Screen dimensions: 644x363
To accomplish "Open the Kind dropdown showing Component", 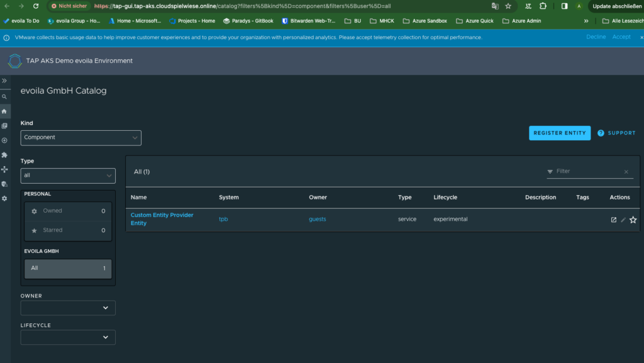I will point(80,138).
